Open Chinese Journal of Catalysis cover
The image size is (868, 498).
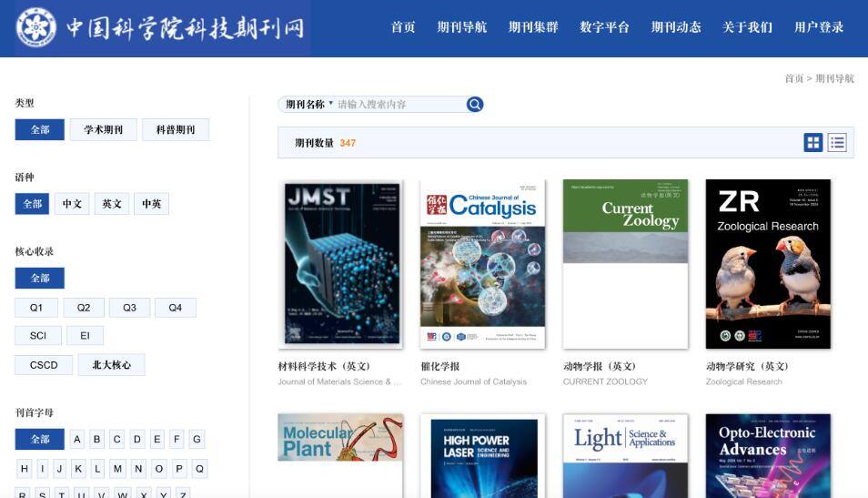pos(483,264)
